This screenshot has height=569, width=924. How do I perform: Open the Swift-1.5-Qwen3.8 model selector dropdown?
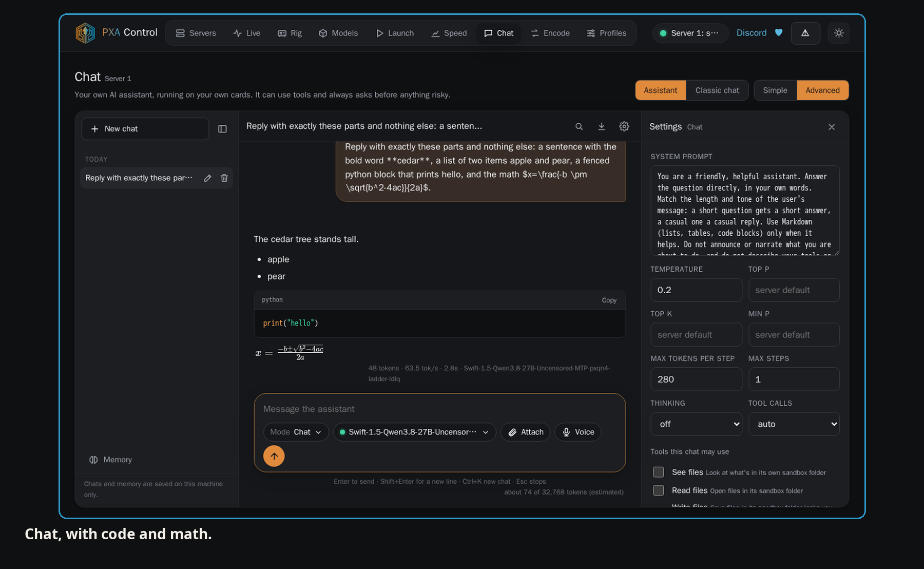pyautogui.click(x=415, y=432)
